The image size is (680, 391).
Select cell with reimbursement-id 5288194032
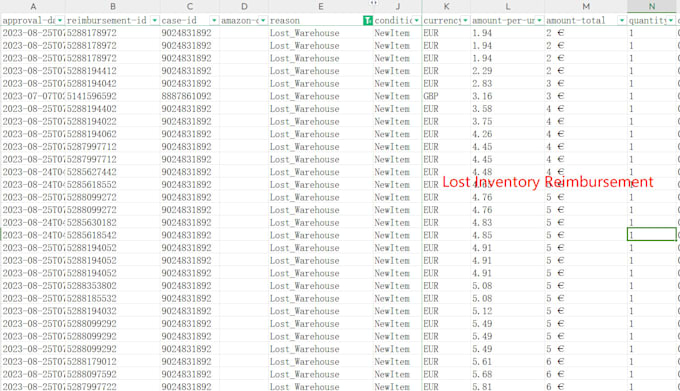click(113, 311)
